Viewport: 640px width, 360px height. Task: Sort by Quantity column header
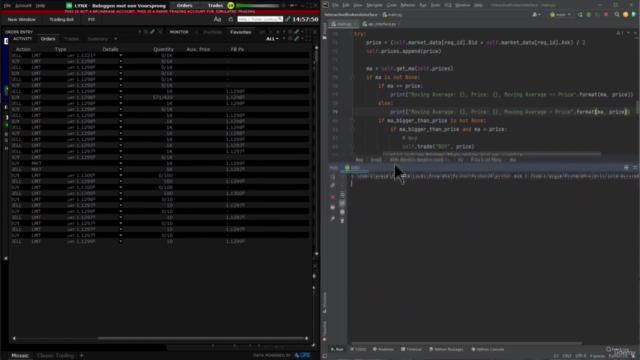(163, 49)
